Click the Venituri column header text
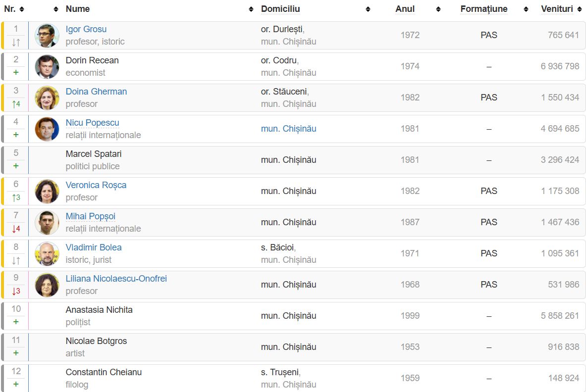Image resolution: width=586 pixels, height=392 pixels. pos(557,9)
